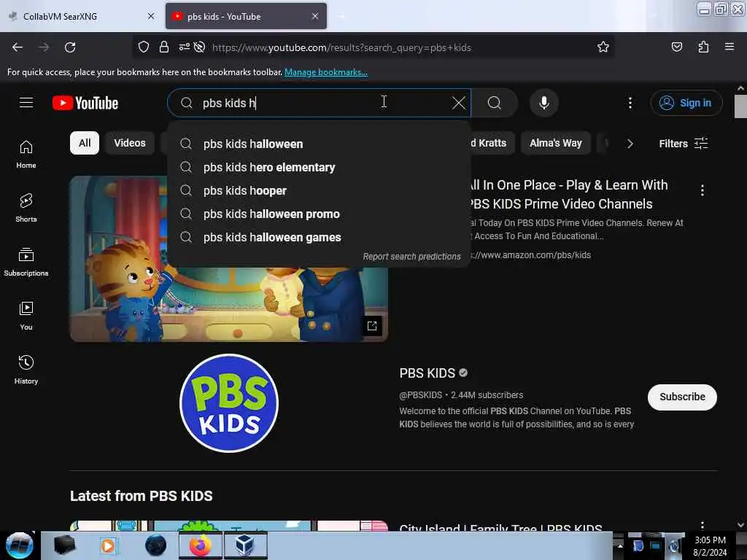The image size is (747, 560).
Task: Start voice search with the microphone
Action: [544, 103]
